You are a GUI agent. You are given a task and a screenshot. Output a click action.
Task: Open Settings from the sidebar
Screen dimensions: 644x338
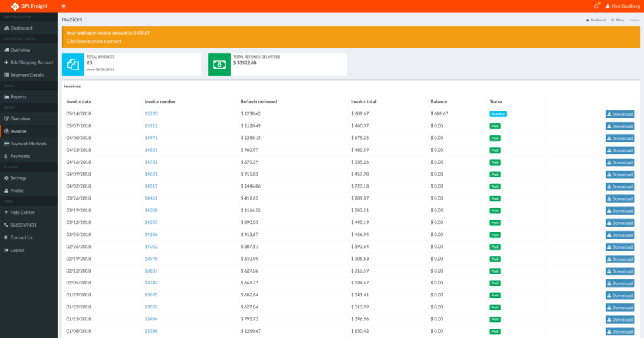point(18,178)
